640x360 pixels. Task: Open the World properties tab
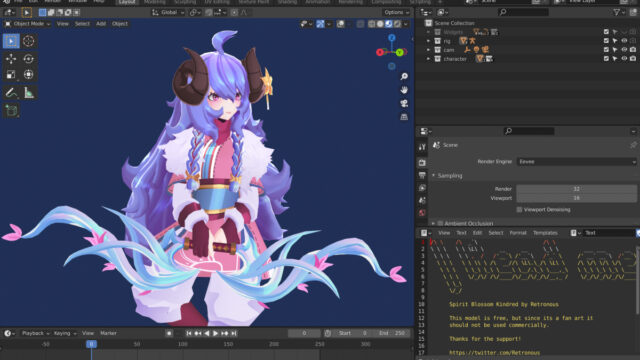422,213
